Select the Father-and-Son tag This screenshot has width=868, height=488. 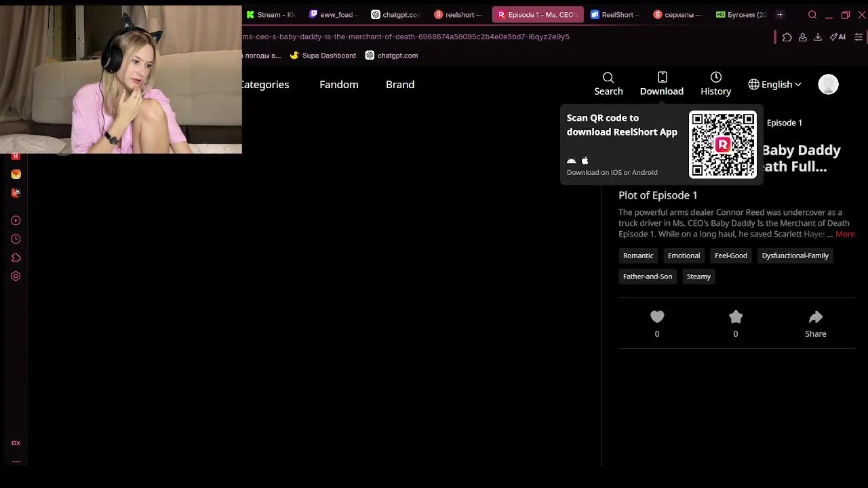[648, 277]
